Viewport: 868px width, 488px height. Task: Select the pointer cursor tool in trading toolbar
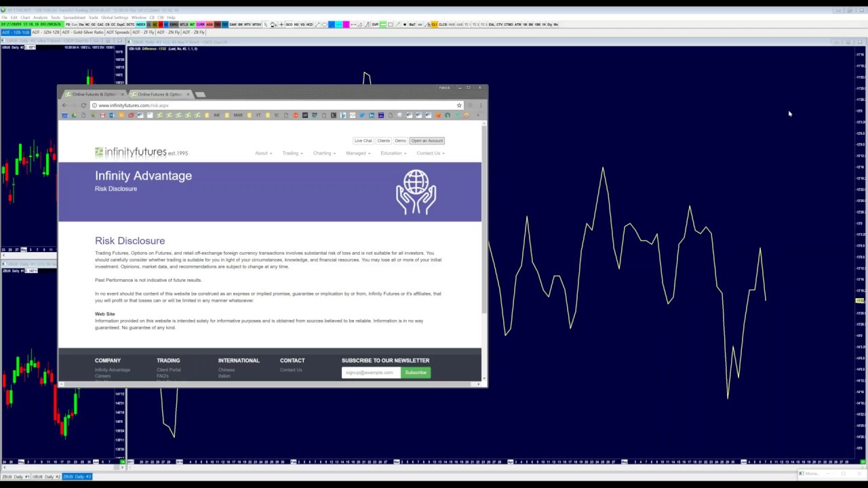point(266,24)
